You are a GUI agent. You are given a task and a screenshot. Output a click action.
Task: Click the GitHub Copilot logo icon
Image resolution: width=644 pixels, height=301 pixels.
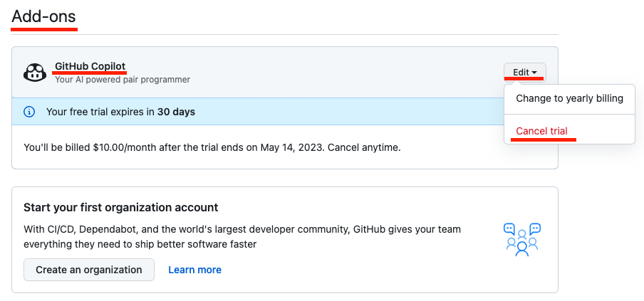coord(35,73)
